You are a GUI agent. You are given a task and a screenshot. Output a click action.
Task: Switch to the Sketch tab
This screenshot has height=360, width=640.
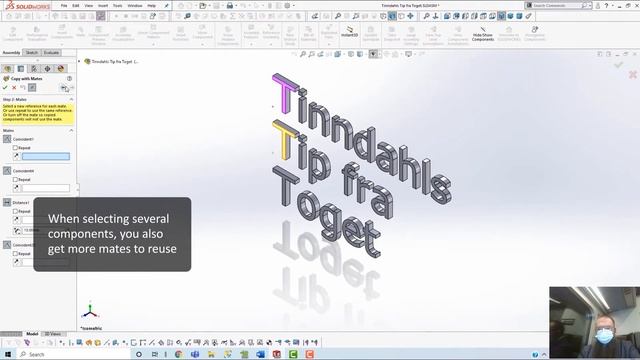coord(31,53)
